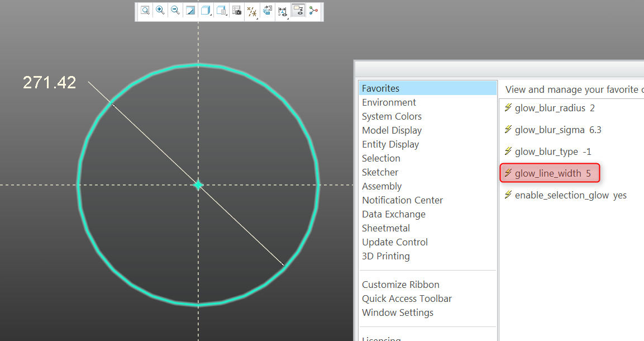Open the Selection options category
Viewport: 644px width, 341px height.
click(381, 158)
